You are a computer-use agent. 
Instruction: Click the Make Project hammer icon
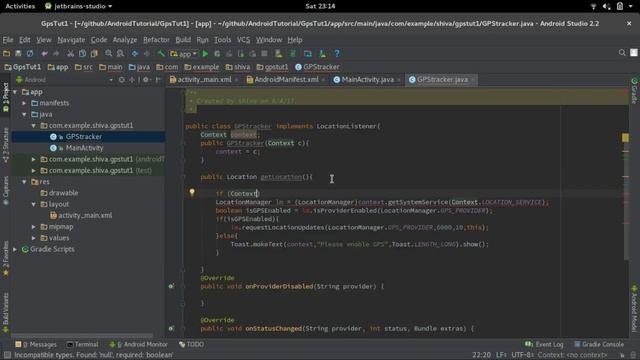[x=161, y=53]
